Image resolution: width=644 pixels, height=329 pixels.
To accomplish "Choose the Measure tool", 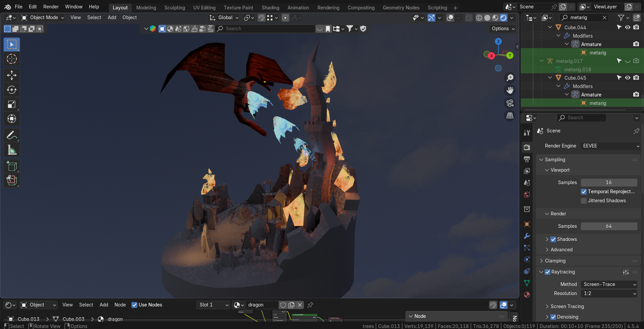I will pyautogui.click(x=11, y=149).
